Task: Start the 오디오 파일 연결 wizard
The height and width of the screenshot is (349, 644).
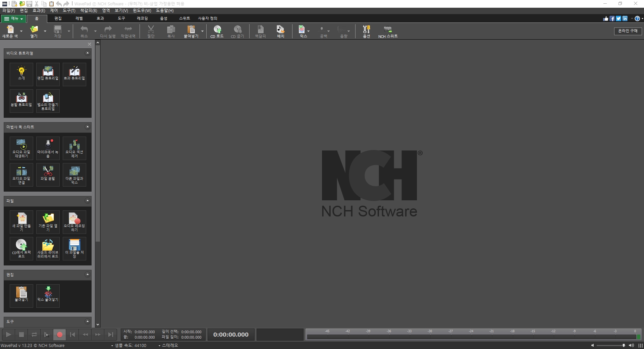Action: (x=21, y=174)
